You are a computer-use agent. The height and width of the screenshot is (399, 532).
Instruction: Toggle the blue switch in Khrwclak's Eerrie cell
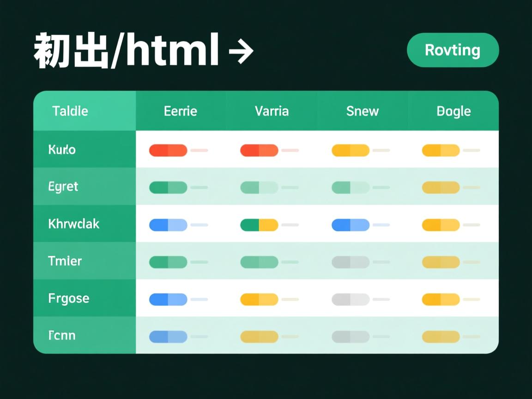click(168, 225)
